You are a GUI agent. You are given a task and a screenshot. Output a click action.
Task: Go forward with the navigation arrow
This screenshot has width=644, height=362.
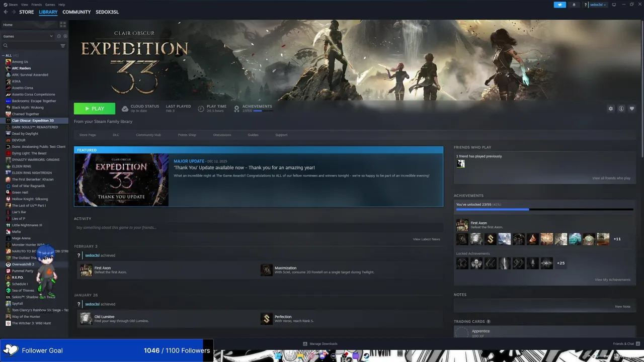point(13,12)
